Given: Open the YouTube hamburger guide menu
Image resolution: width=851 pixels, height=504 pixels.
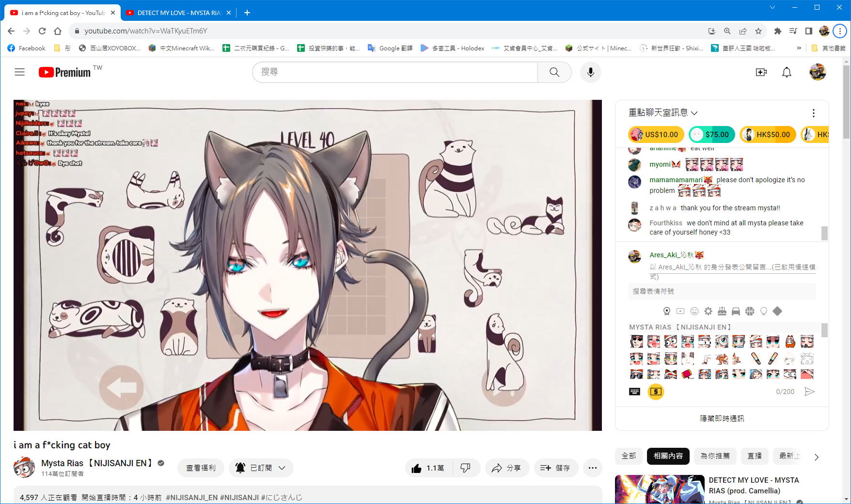Looking at the screenshot, I should pos(19,72).
